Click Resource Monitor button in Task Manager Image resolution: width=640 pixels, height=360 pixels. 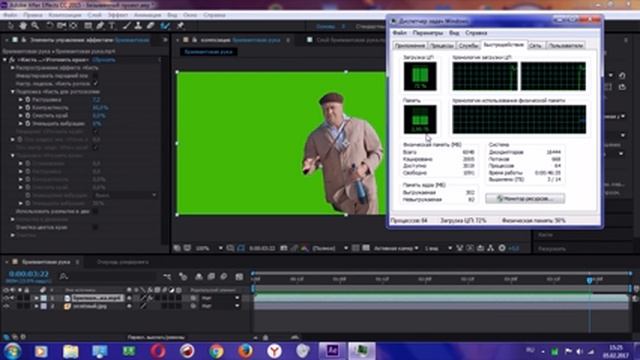[525, 198]
